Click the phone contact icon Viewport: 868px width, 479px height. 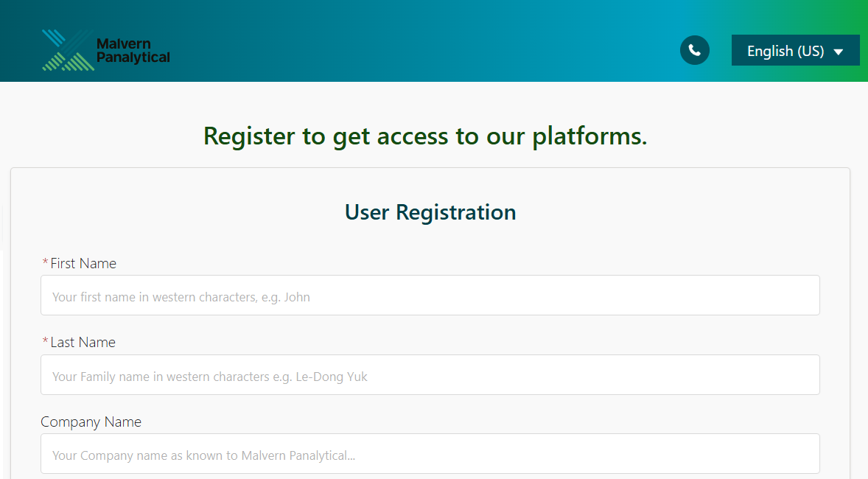click(695, 50)
